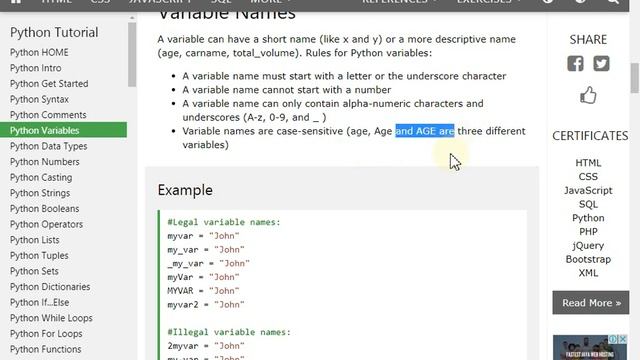Open Python Dictionaries chapter

tap(50, 287)
